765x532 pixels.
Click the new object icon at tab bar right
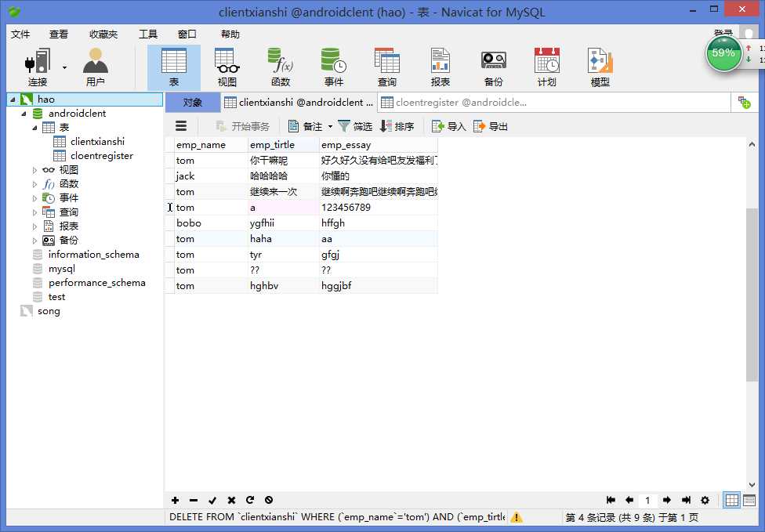[744, 103]
